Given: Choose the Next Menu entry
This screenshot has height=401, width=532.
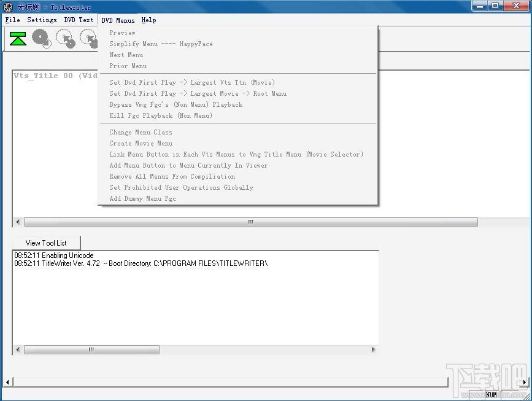Looking at the screenshot, I should pyautogui.click(x=238, y=55).
